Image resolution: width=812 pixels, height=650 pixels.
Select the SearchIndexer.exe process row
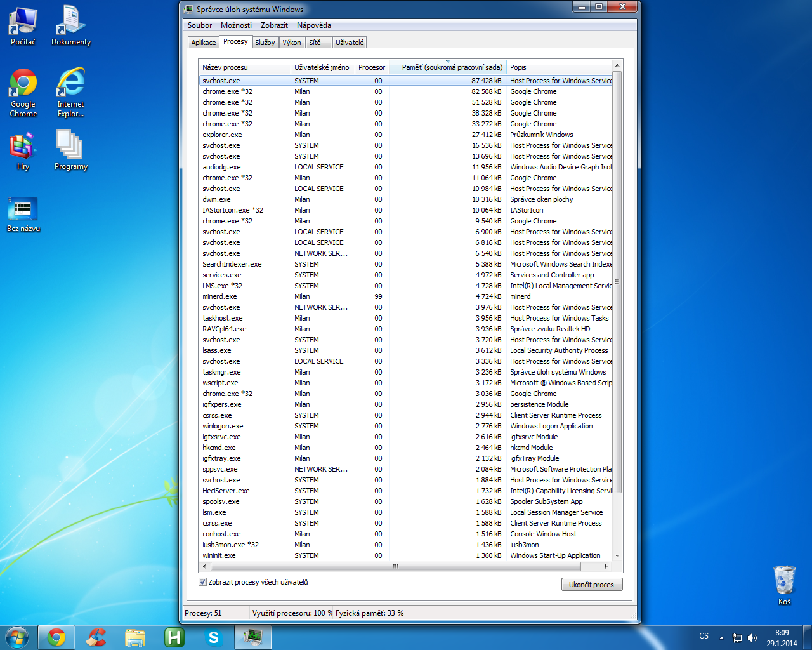pos(405,264)
